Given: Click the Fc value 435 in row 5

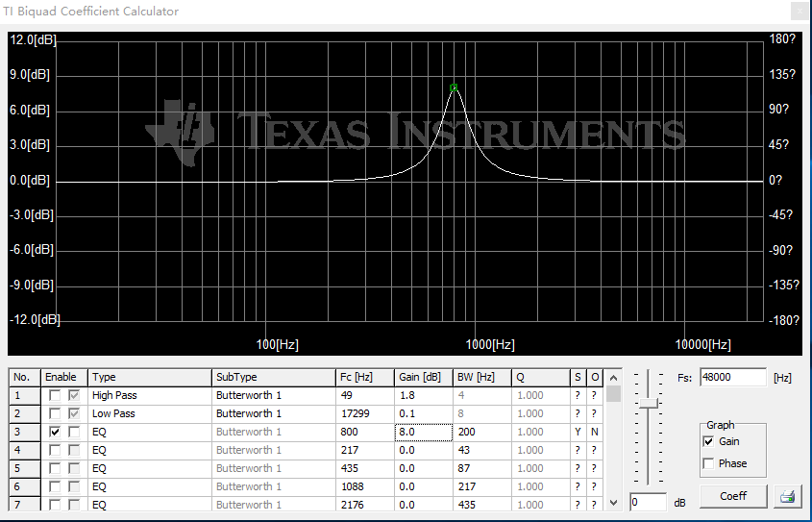Looking at the screenshot, I should [x=365, y=469].
